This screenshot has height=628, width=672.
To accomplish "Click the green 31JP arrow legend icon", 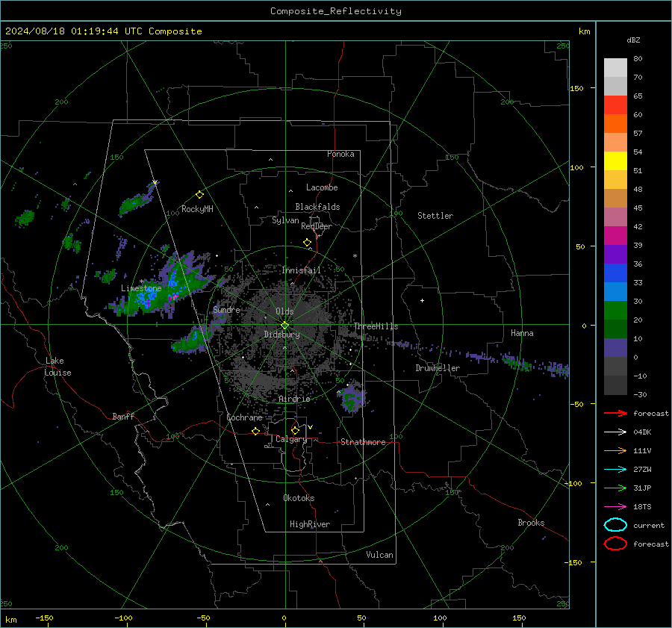I will [615, 488].
